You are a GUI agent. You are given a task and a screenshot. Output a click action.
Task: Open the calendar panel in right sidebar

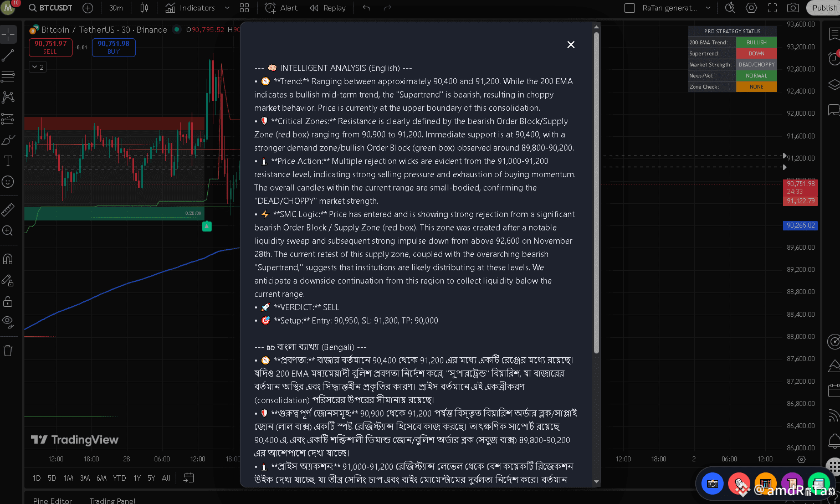pos(833,390)
